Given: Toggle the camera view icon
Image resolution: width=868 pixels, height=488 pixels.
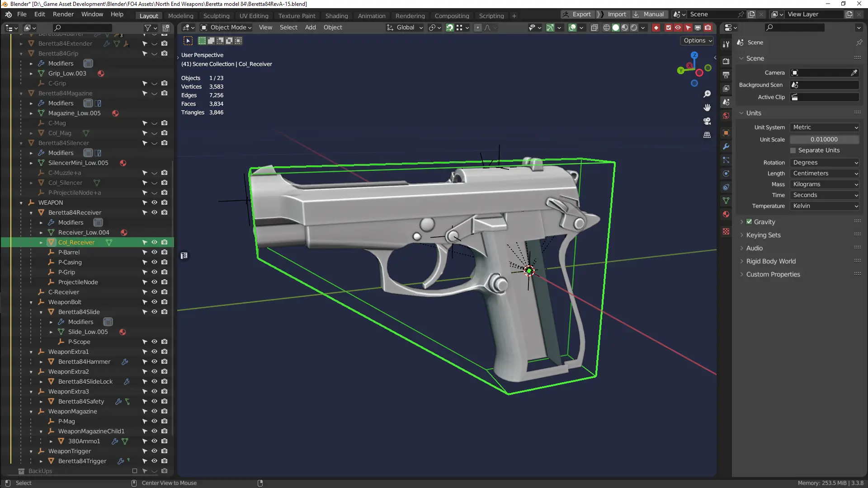Looking at the screenshot, I should 707,121.
